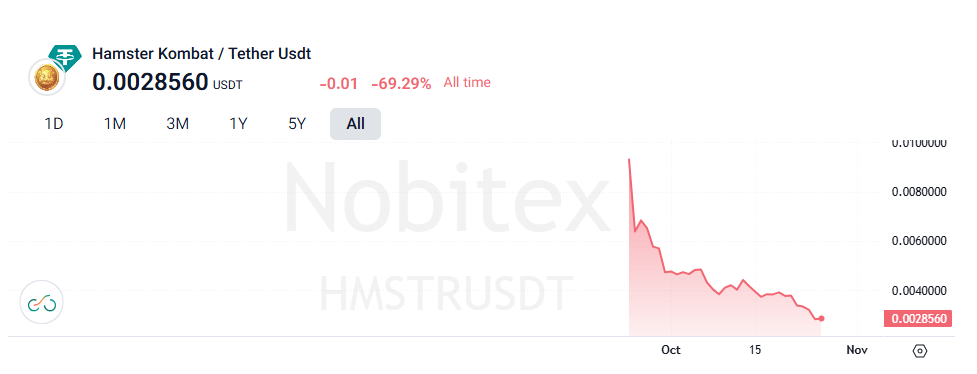Open Hamster Kombat / Tether Usdt title
This screenshot has height=374, width=977.
[202, 54]
